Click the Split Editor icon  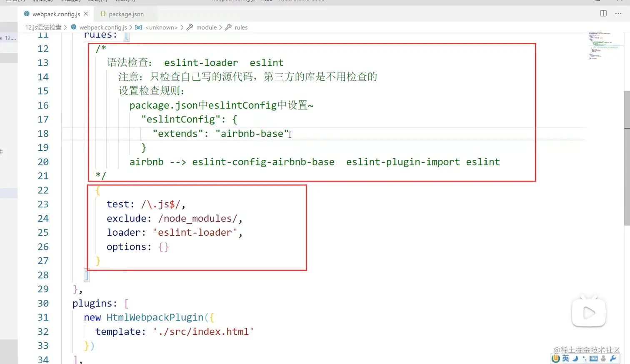603,13
